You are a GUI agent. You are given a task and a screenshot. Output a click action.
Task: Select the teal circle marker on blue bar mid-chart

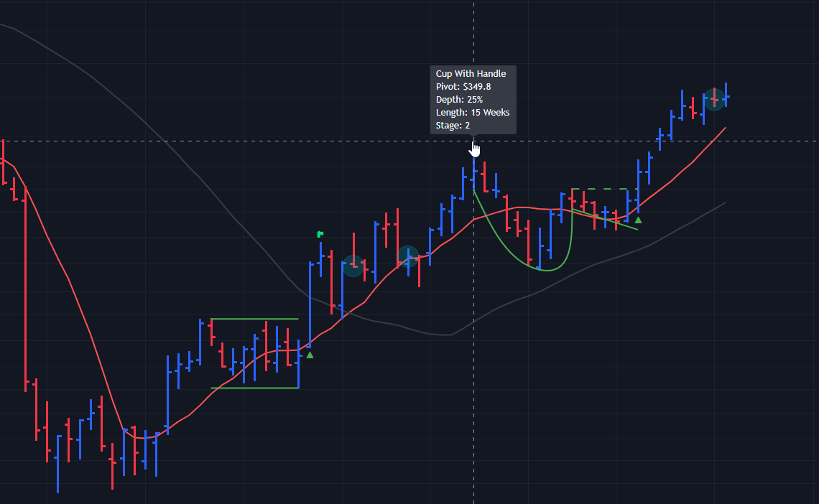pos(408,256)
